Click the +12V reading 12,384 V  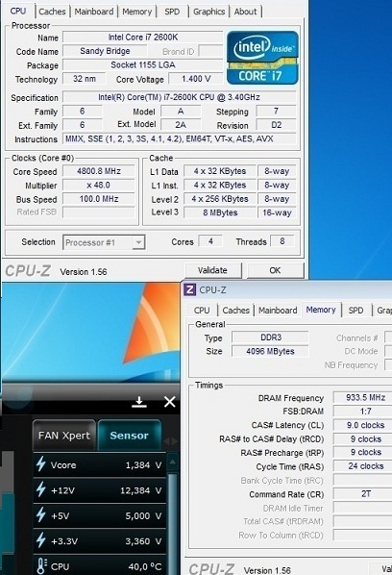pyautogui.click(x=140, y=490)
